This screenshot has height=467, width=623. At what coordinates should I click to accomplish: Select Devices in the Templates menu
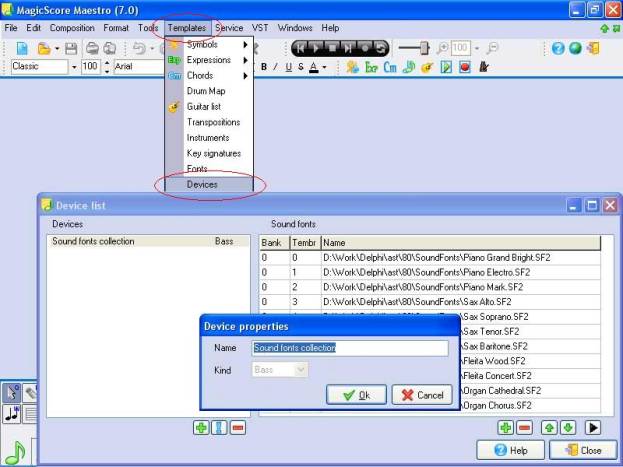click(209, 184)
